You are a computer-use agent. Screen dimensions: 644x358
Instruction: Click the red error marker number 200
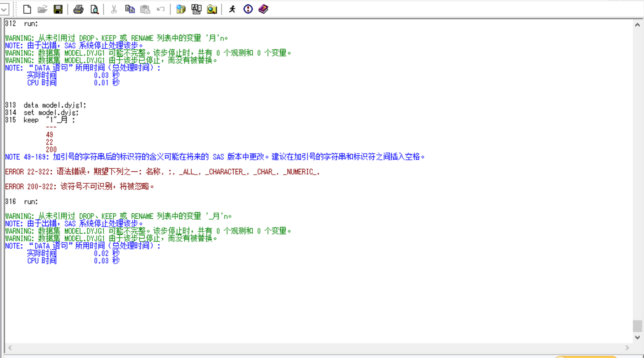[51, 150]
